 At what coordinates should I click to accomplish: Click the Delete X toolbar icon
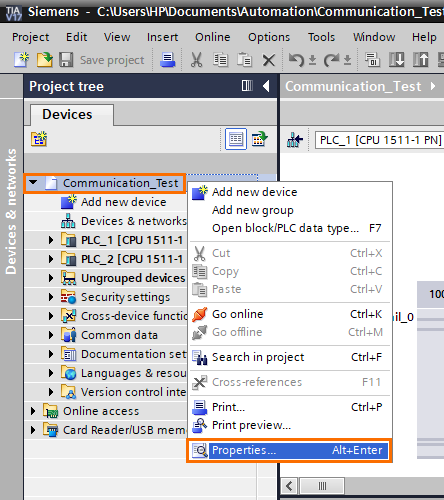269,60
